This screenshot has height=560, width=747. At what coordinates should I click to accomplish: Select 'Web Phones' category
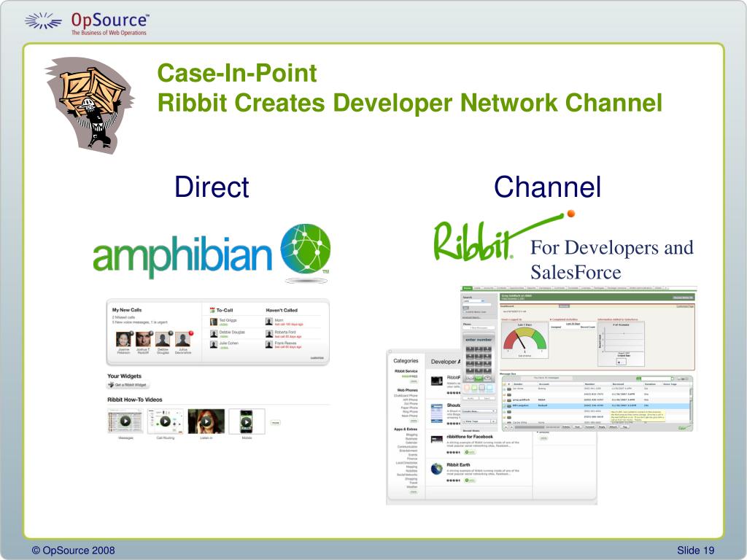pyautogui.click(x=407, y=390)
